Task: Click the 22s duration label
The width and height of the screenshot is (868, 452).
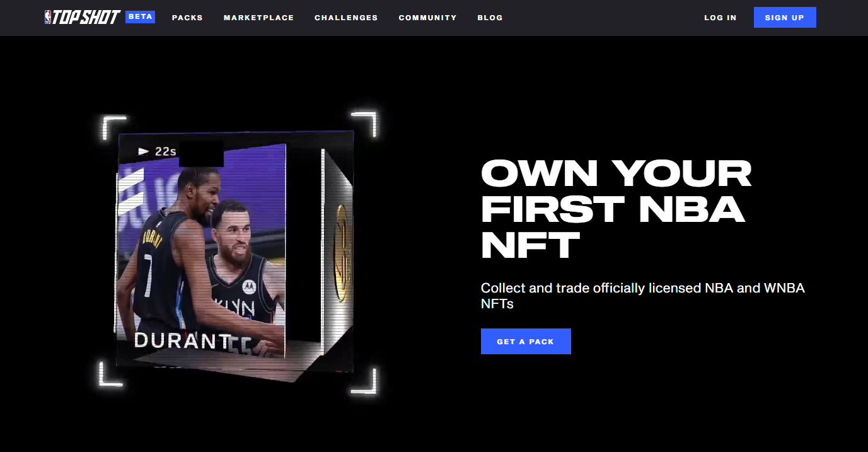Action: [165, 151]
